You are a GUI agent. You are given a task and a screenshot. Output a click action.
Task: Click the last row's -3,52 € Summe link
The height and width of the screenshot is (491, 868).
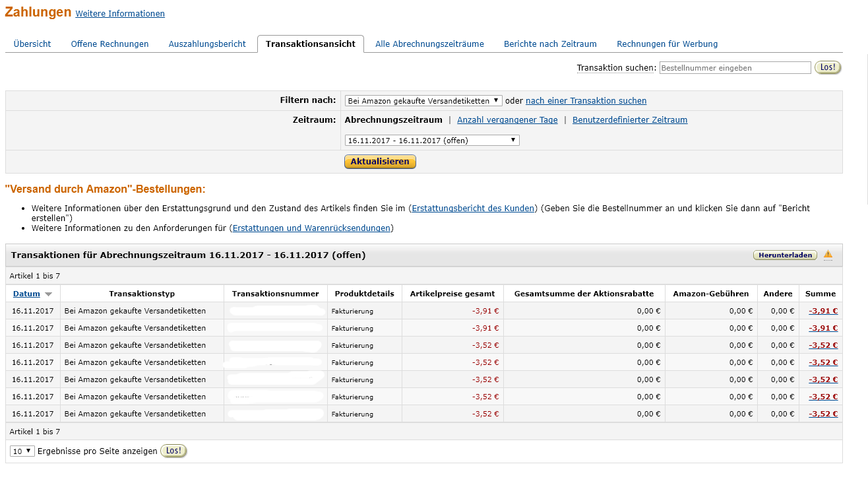[x=823, y=414]
